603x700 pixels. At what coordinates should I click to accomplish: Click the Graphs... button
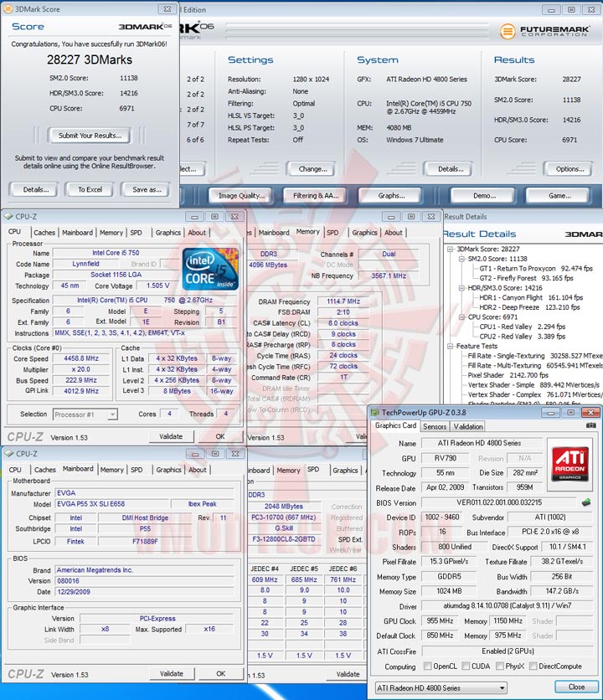[391, 196]
